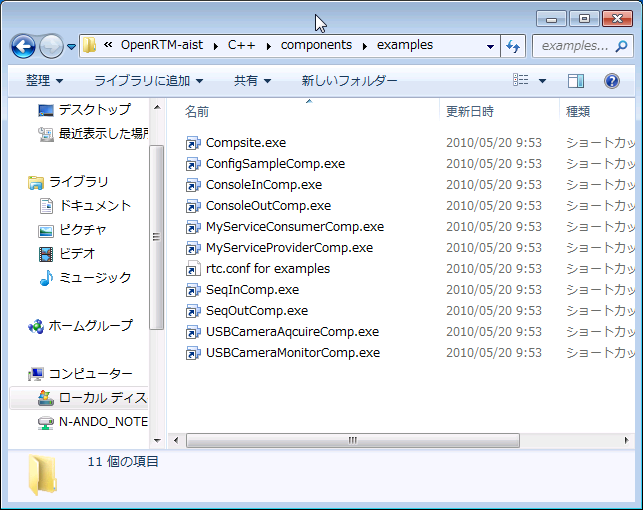Select コンピューター in the navigation pane
The width and height of the screenshot is (643, 510).
pyautogui.click(x=80, y=373)
